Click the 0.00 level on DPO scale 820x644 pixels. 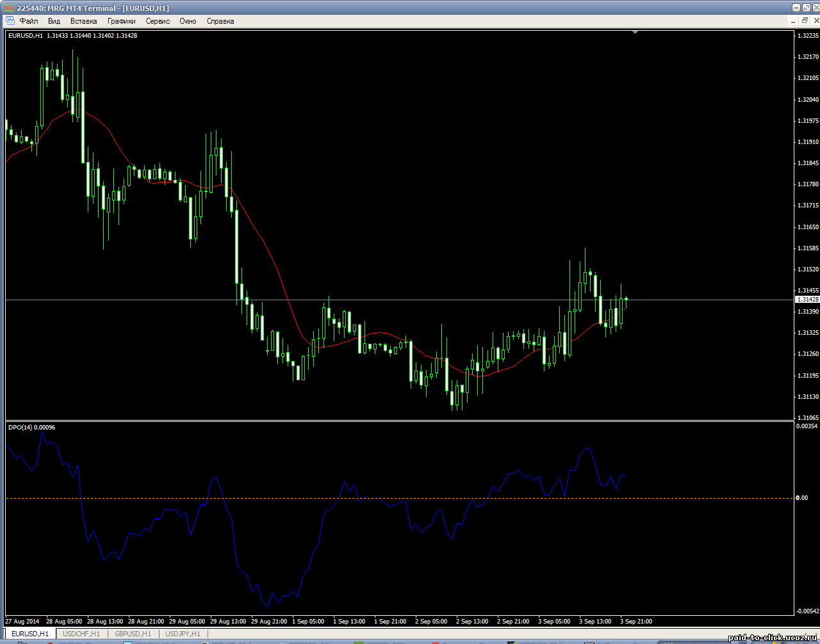802,498
